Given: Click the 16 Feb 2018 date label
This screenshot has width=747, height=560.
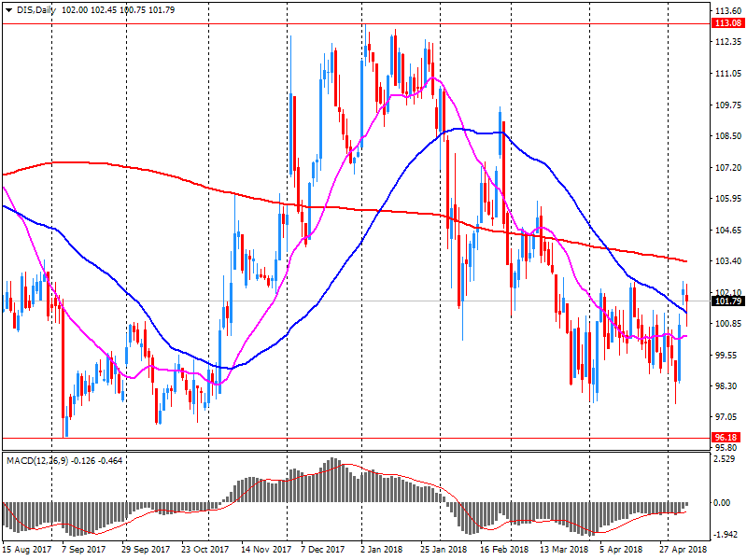Looking at the screenshot, I should (x=504, y=549).
